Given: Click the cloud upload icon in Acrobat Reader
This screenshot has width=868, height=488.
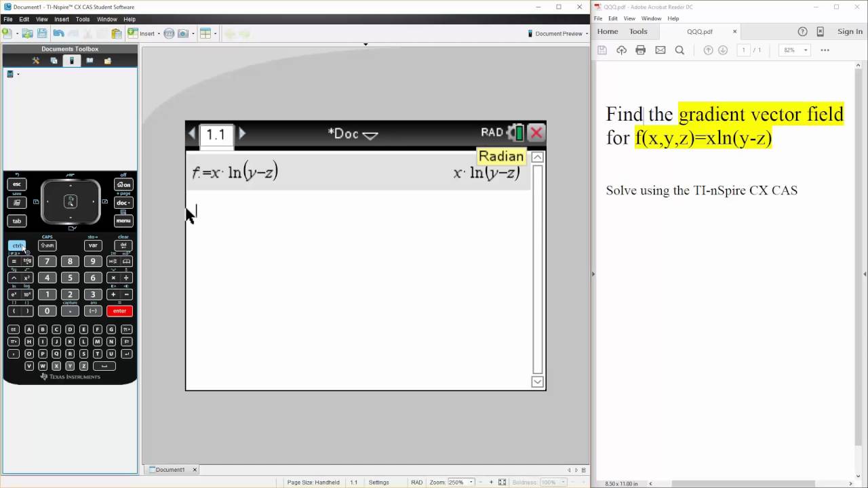Looking at the screenshot, I should (621, 50).
